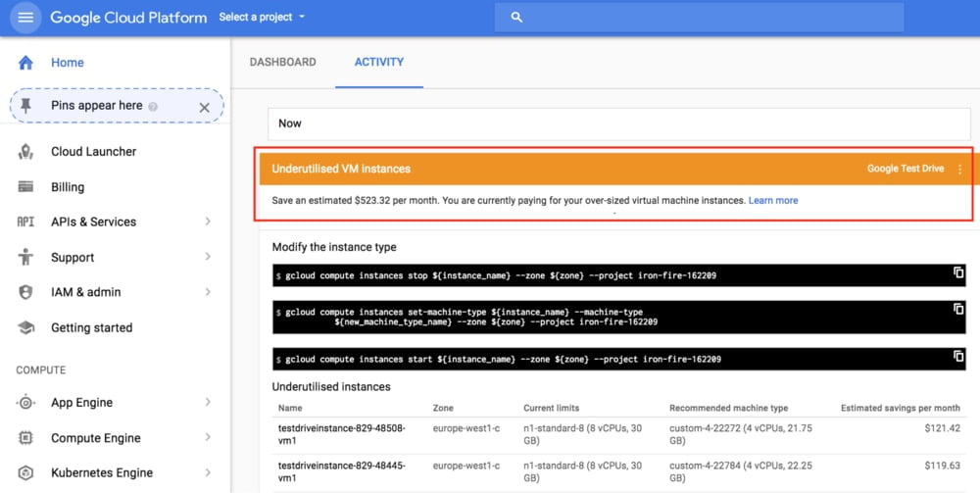The width and height of the screenshot is (980, 493).
Task: Expand the APIs & Services submenu chevron
Action: pos(208,222)
